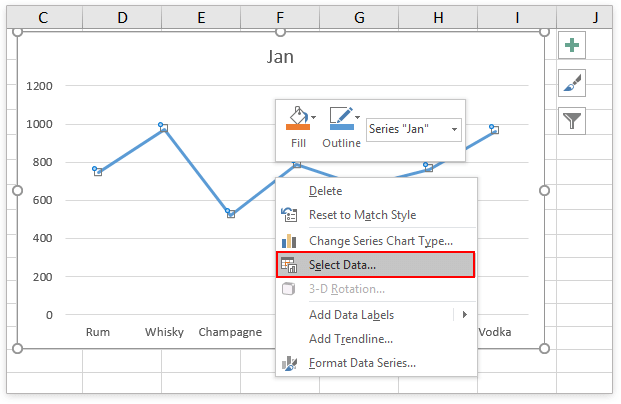The height and width of the screenshot is (404, 621).
Task: Open the Series "Jan" element selector
Action: 413,129
